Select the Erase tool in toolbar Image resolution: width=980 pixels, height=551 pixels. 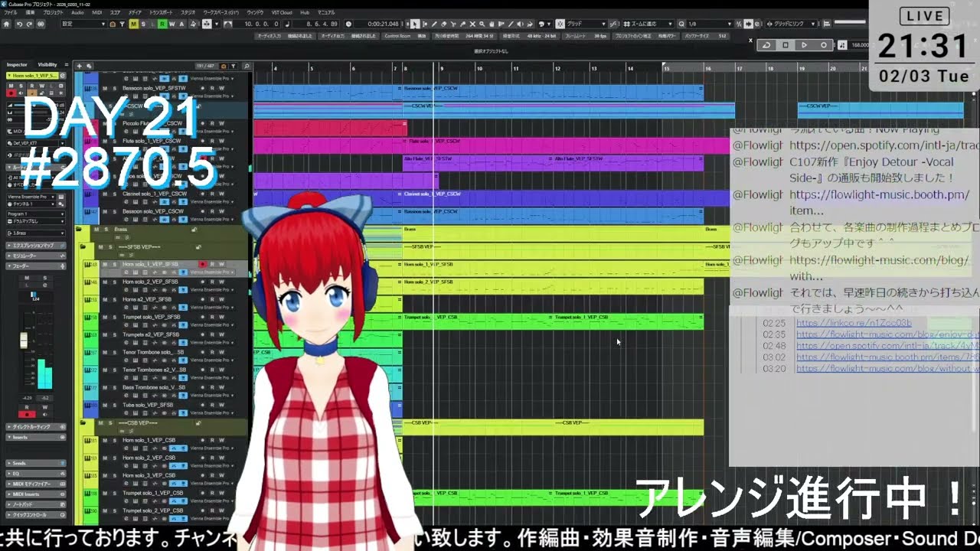(x=443, y=24)
